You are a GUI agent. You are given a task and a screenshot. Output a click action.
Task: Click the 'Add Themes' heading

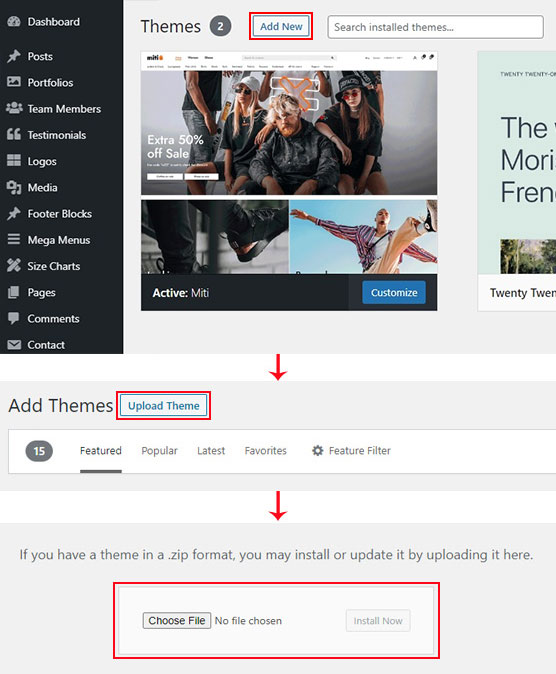(x=61, y=405)
